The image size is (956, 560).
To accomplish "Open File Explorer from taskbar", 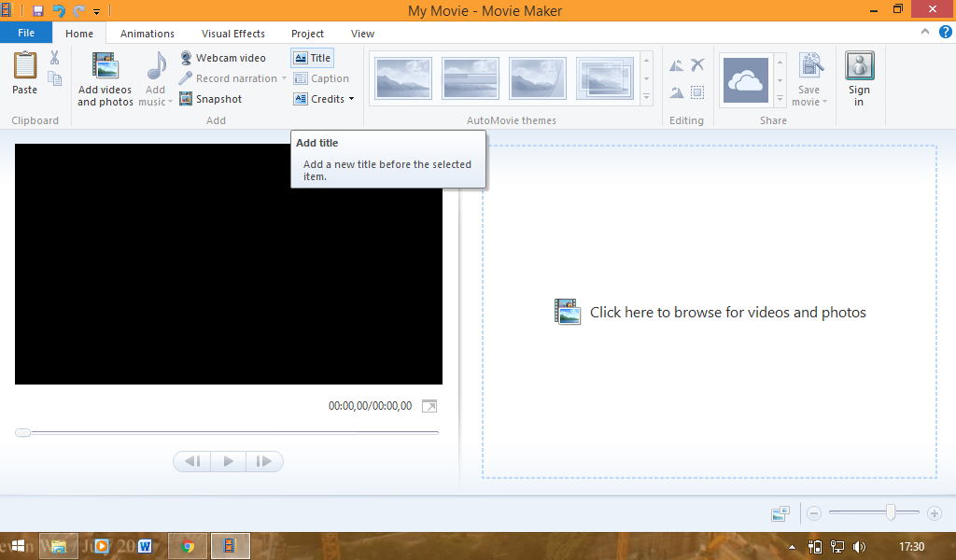I will pyautogui.click(x=59, y=546).
